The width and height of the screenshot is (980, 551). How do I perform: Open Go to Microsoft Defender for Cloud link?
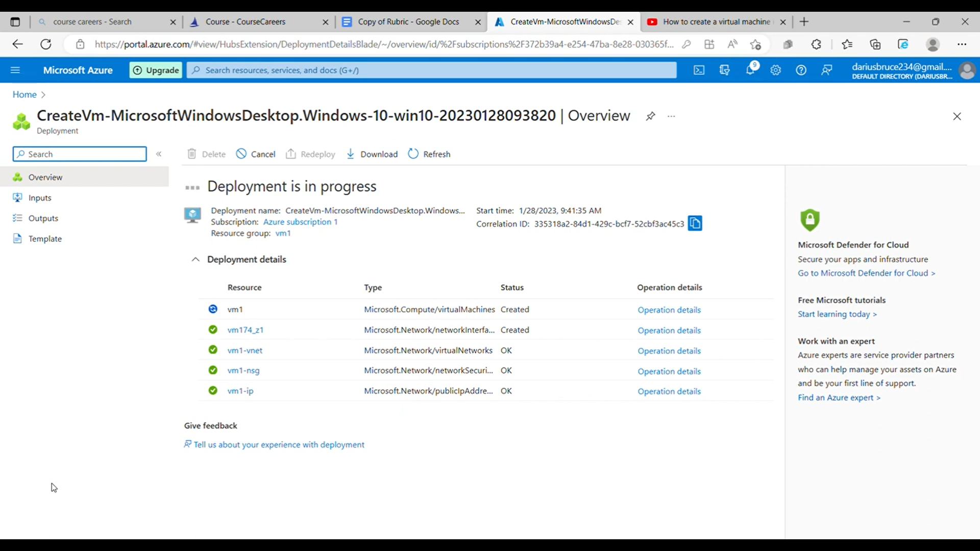point(866,273)
